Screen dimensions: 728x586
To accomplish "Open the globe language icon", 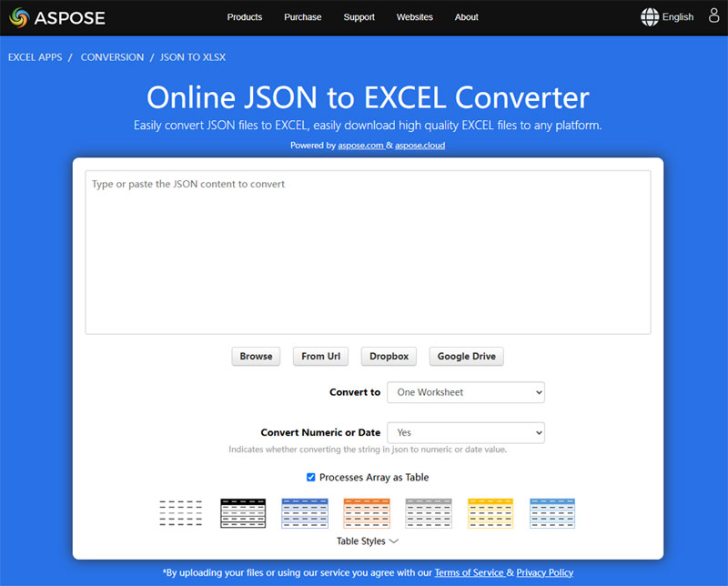I will (x=650, y=17).
